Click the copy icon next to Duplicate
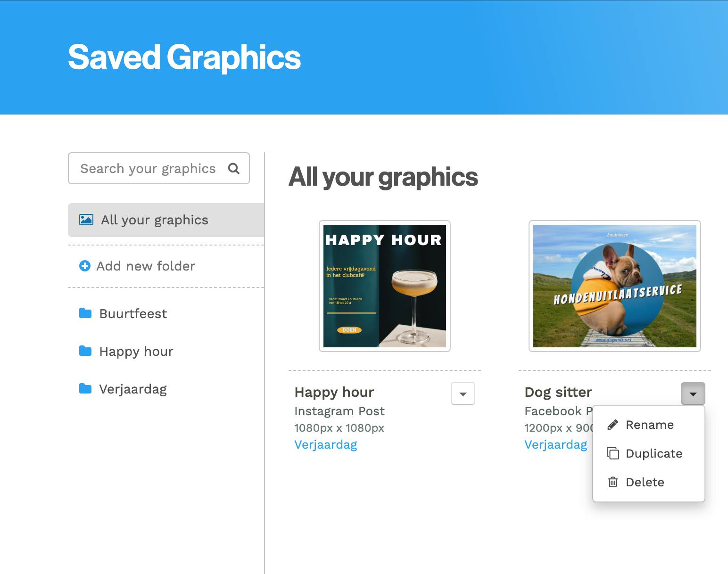Image resolution: width=728 pixels, height=574 pixels. (613, 453)
